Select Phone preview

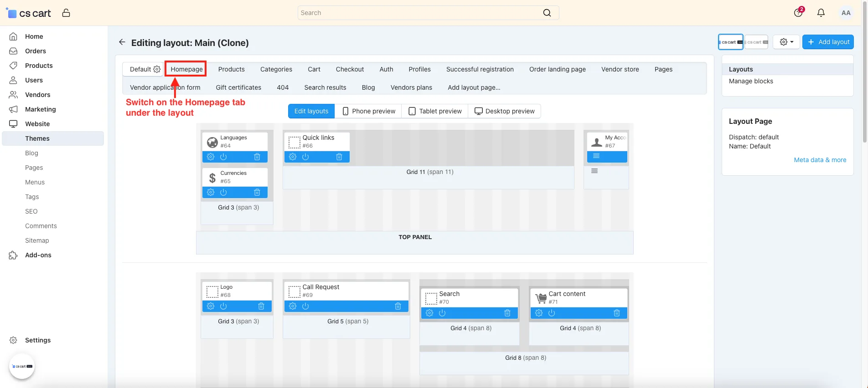pos(369,111)
